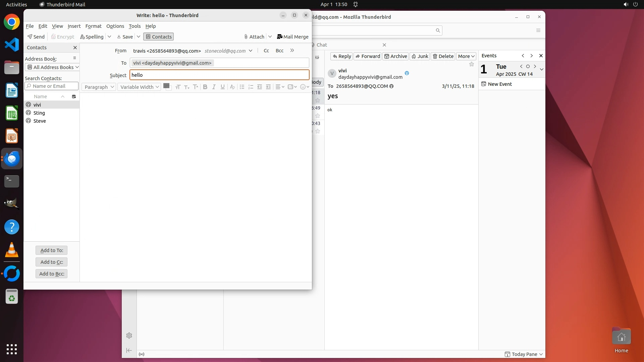This screenshot has height=362, width=644.
Task: Toggle underline text formatting
Action: [222, 87]
